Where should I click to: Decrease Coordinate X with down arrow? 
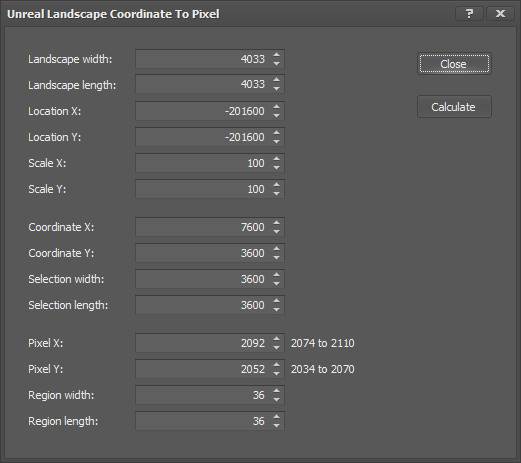pyautogui.click(x=276, y=231)
